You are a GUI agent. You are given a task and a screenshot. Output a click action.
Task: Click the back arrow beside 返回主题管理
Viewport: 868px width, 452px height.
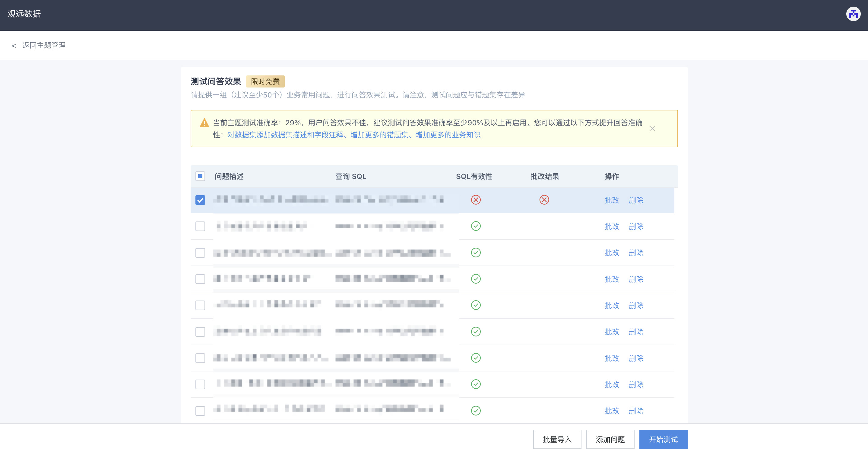click(x=14, y=46)
